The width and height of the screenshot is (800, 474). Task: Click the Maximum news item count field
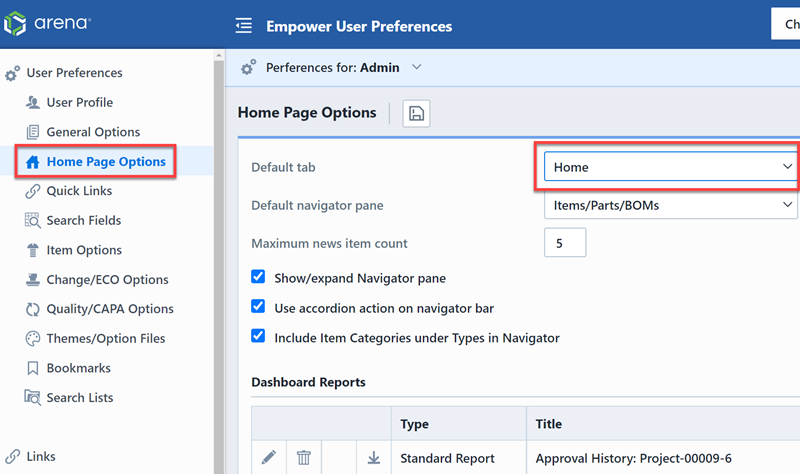point(565,243)
